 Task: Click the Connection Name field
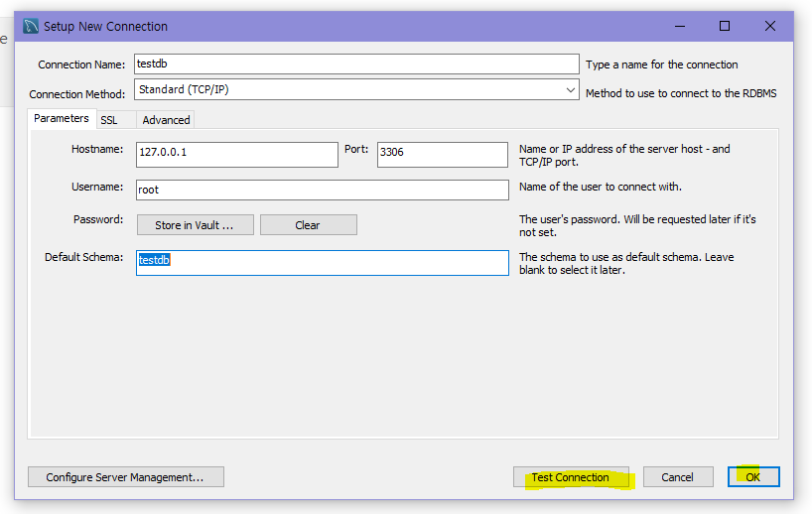pos(356,64)
